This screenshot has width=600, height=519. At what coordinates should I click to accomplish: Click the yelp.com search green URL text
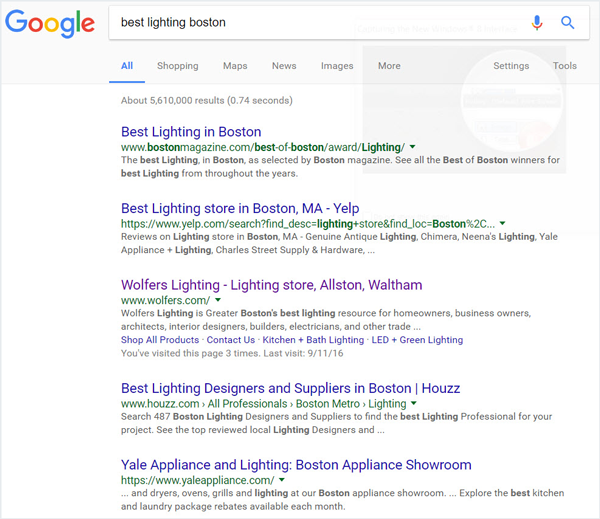[x=308, y=224]
